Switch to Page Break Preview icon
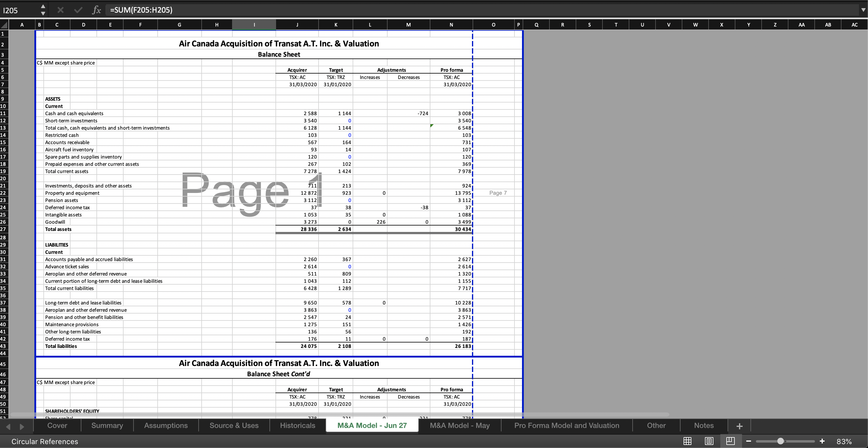 tap(730, 441)
